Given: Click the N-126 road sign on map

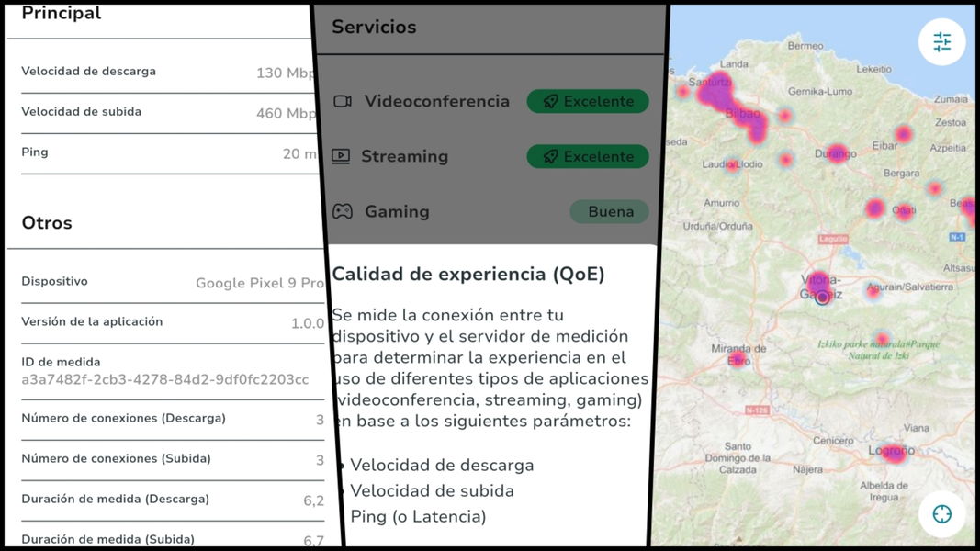Looking at the screenshot, I should point(757,410).
